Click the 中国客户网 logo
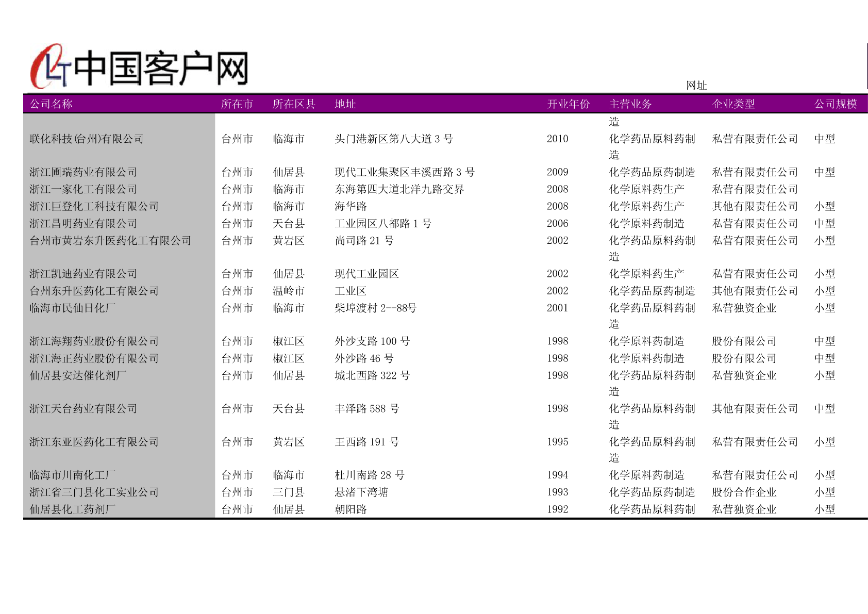The image size is (868, 614). tap(139, 67)
